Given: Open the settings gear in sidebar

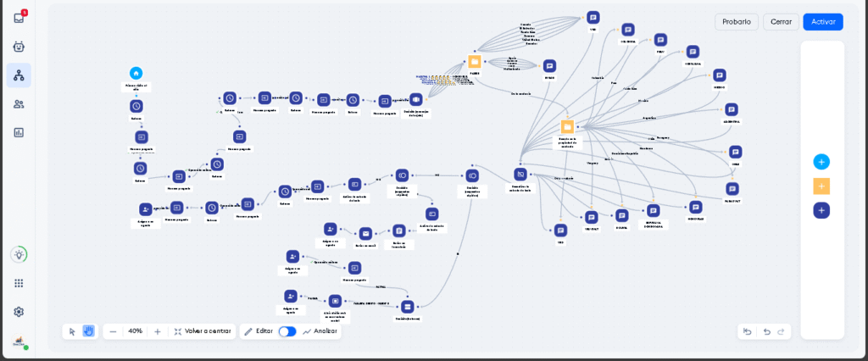Looking at the screenshot, I should 19,312.
